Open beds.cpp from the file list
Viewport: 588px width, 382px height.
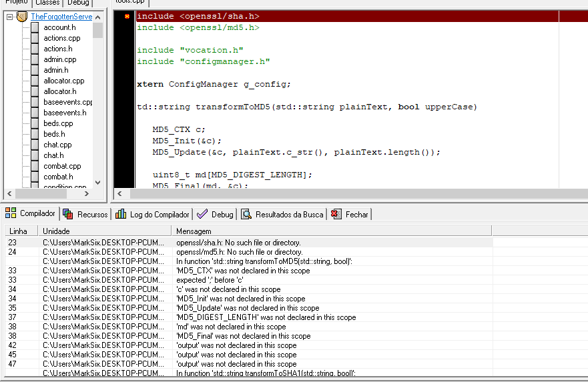click(58, 123)
